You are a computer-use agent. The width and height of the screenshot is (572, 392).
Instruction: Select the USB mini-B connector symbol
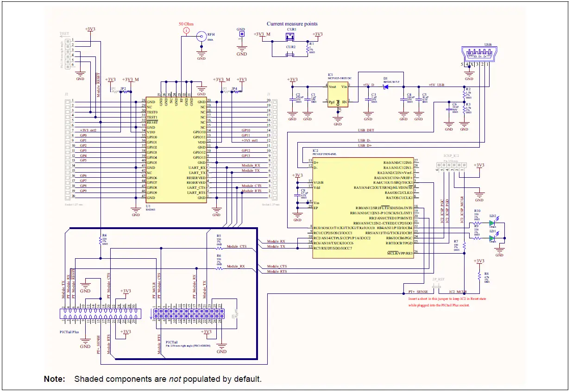[479, 53]
